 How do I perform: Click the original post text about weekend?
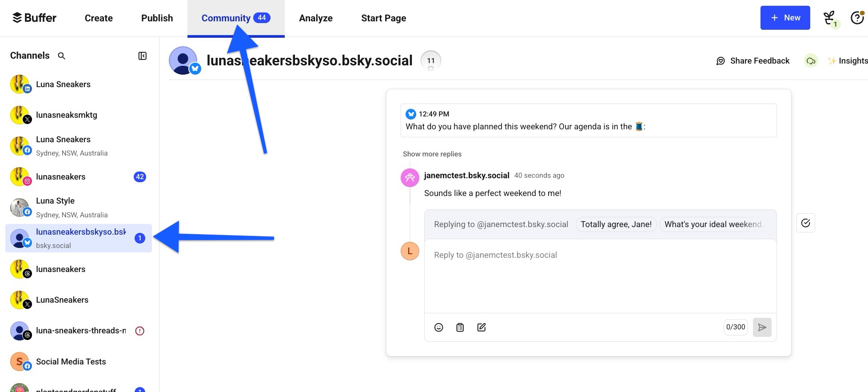(x=526, y=127)
